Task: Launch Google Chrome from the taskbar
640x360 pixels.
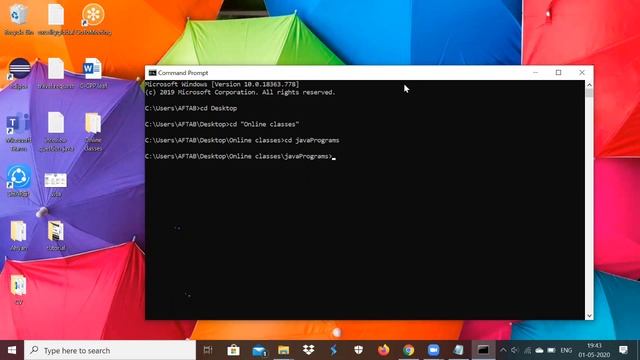Action: [408, 350]
